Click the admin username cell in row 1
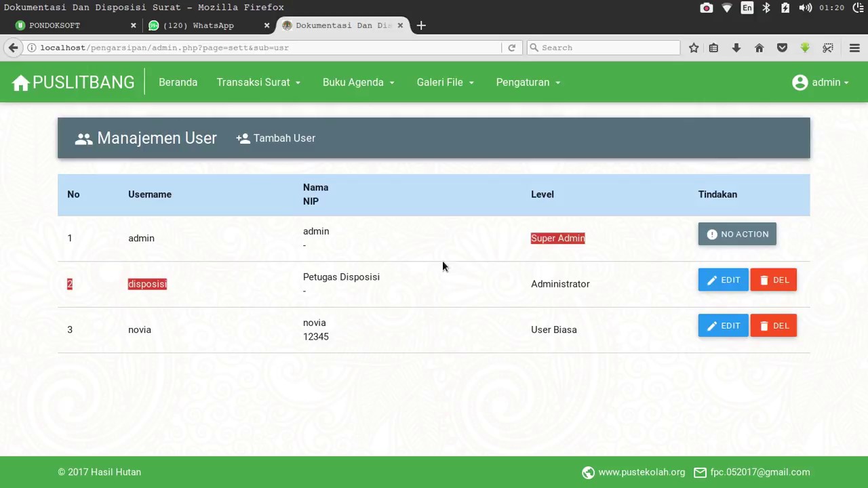Image resolution: width=868 pixels, height=488 pixels. click(141, 239)
